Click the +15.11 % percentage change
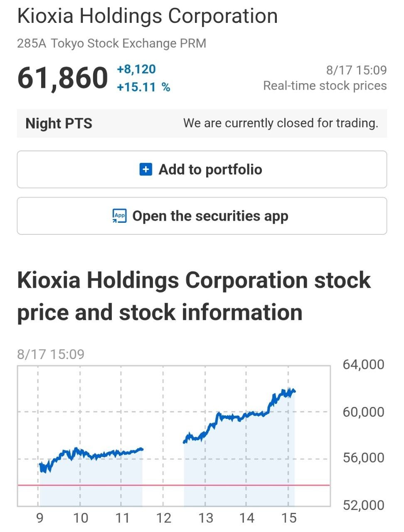The height and width of the screenshot is (532, 404). 143,87
